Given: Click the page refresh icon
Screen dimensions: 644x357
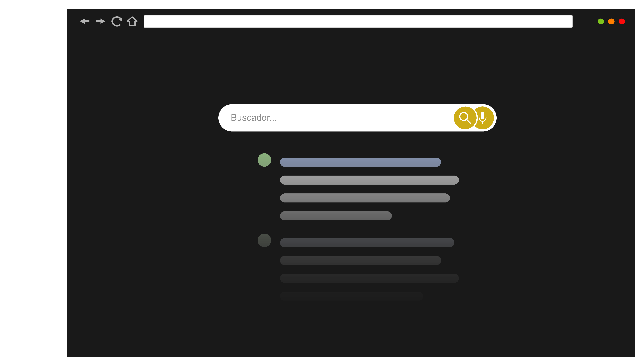Looking at the screenshot, I should tap(117, 21).
